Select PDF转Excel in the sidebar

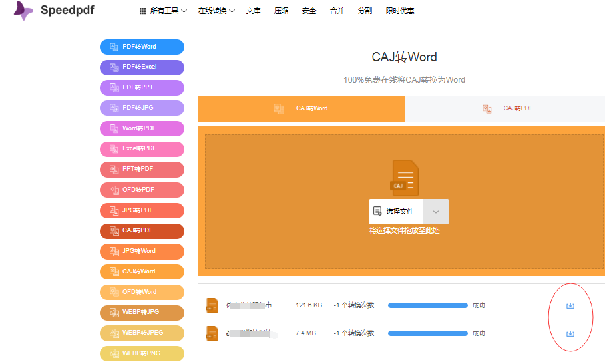pyautogui.click(x=142, y=67)
